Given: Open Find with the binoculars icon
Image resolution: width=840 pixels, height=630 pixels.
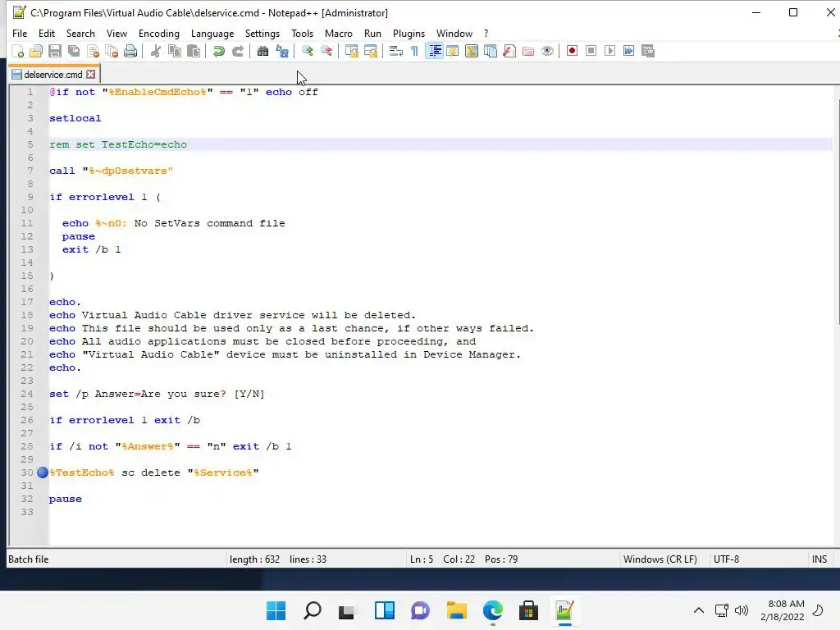Looking at the screenshot, I should (x=262, y=52).
